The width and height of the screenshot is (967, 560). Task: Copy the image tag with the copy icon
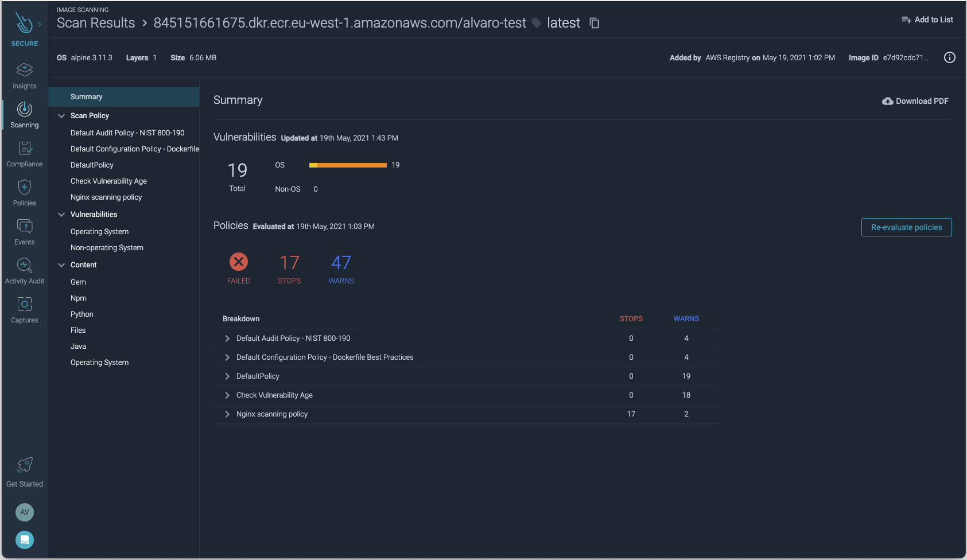(x=593, y=23)
